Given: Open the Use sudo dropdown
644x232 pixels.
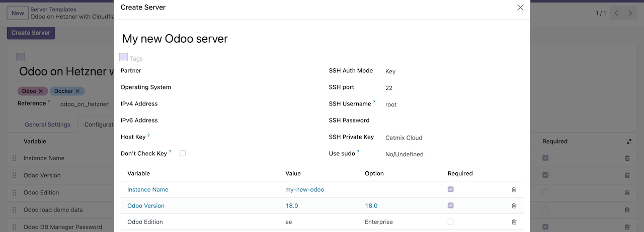Looking at the screenshot, I should [453, 154].
